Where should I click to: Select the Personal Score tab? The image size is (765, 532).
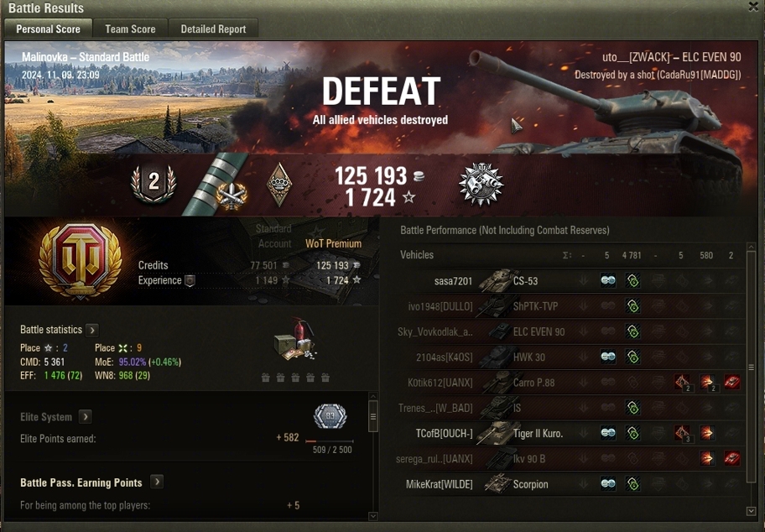coord(49,29)
